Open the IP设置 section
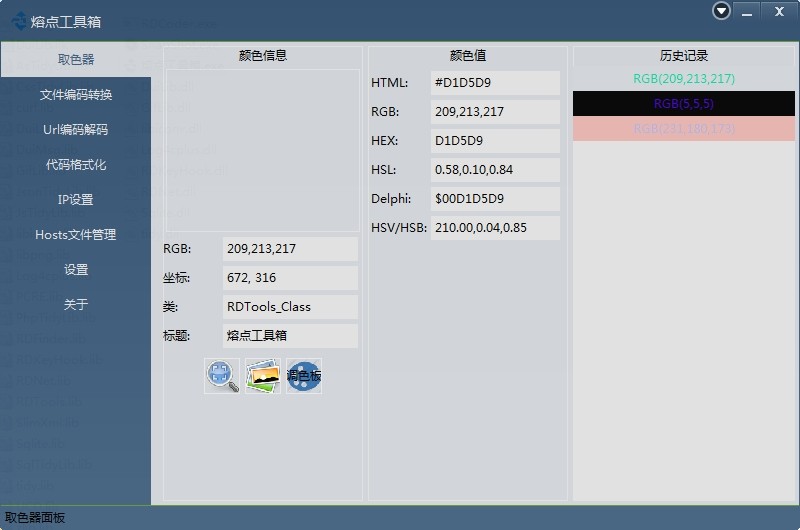This screenshot has width=800, height=530. pos(76,200)
